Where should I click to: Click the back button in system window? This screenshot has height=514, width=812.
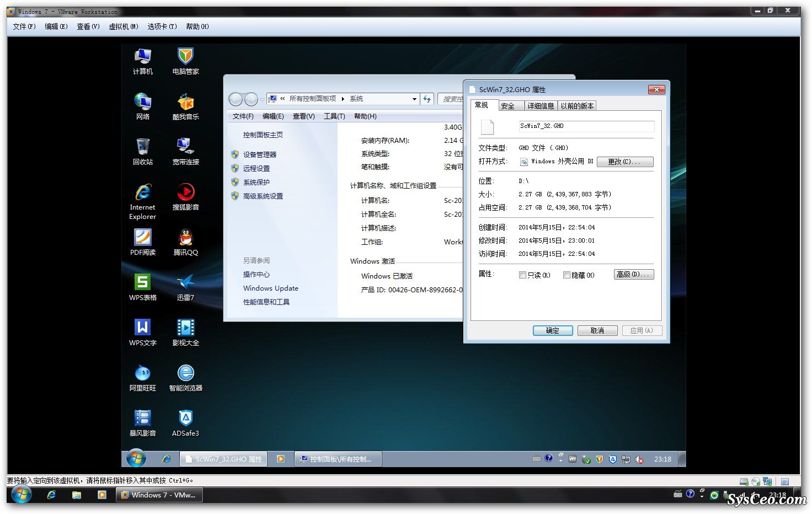236,99
